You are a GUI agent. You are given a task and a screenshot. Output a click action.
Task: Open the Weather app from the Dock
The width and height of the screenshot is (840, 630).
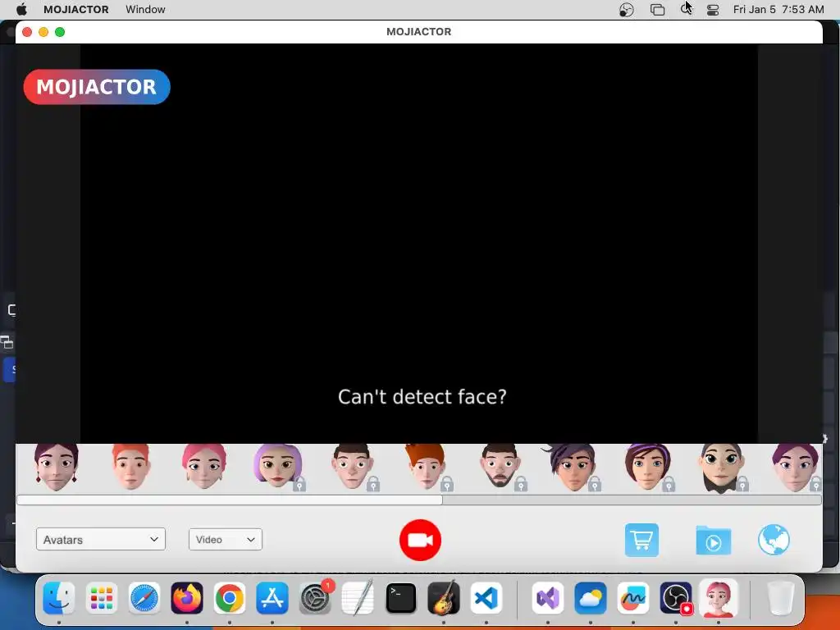[x=591, y=598]
